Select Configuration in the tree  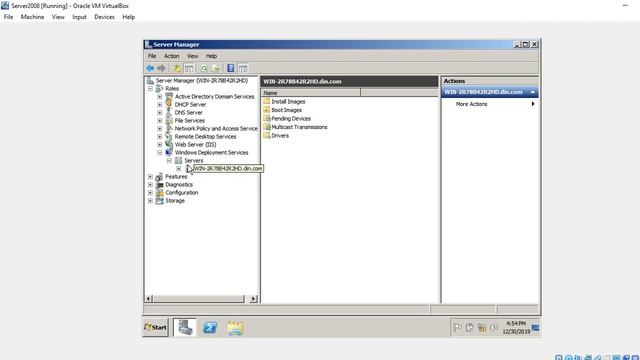(182, 193)
